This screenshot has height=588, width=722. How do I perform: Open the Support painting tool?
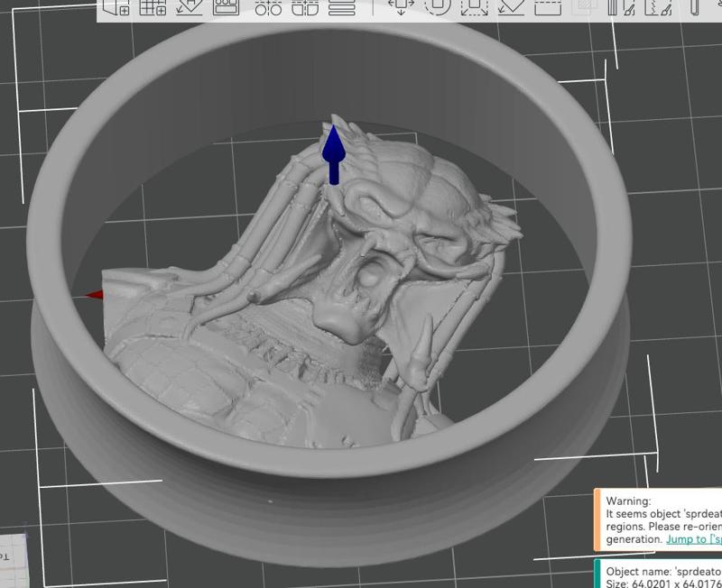coord(622,8)
